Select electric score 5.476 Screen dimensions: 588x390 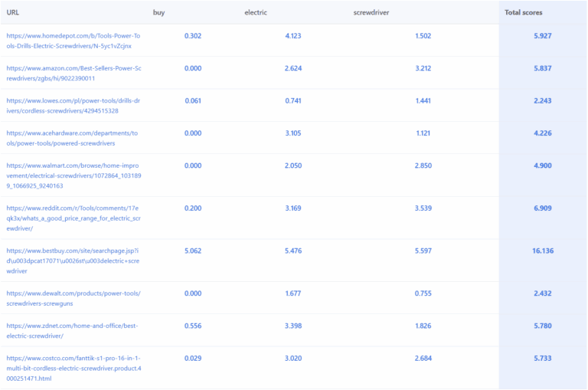click(x=293, y=251)
